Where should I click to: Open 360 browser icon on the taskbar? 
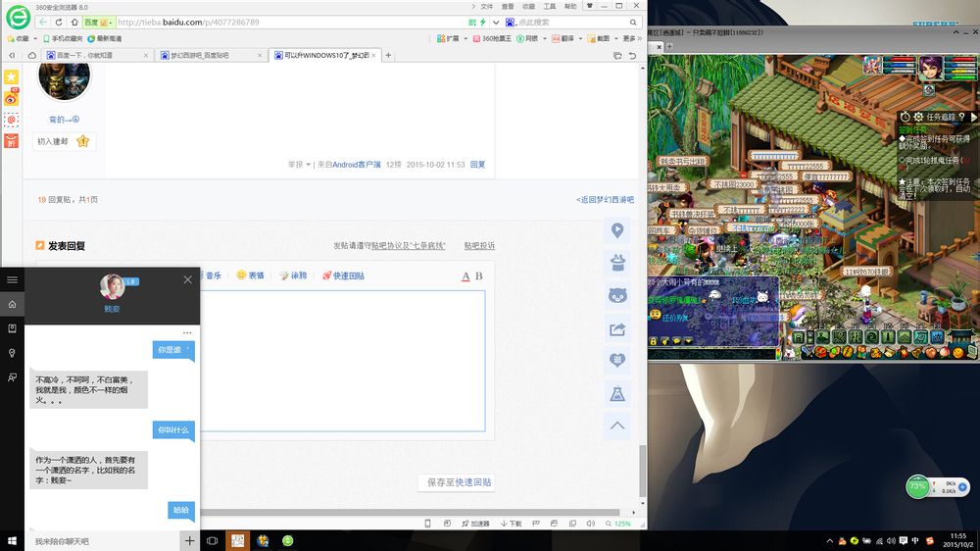click(287, 540)
